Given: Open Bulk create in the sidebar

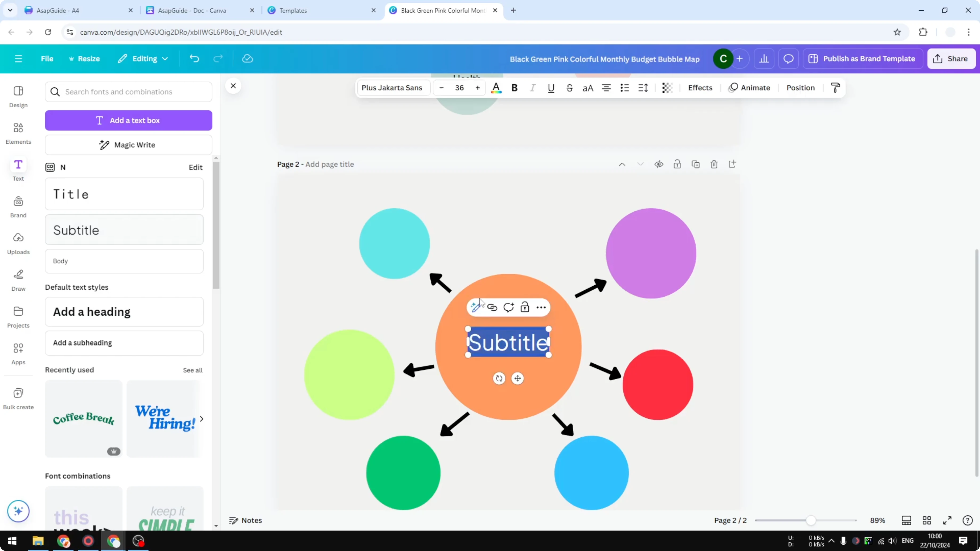Looking at the screenshot, I should (18, 398).
